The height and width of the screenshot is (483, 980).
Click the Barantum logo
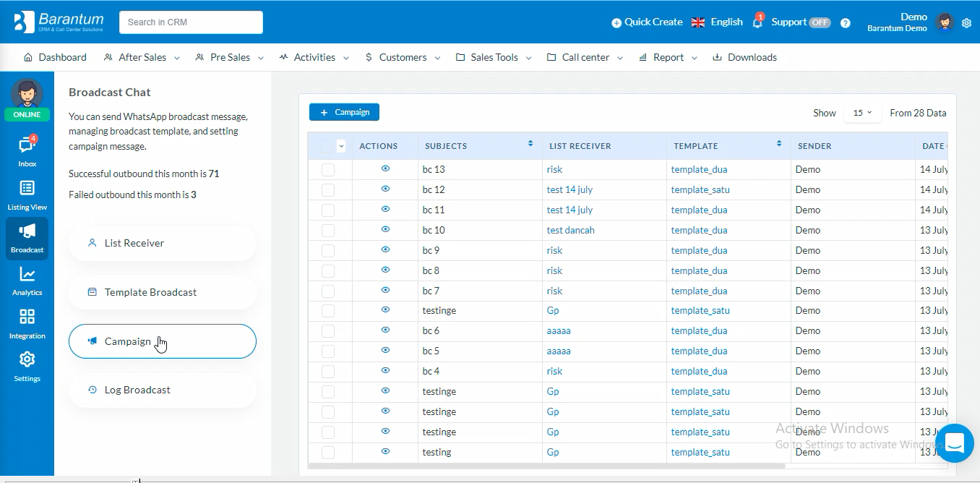(59, 22)
